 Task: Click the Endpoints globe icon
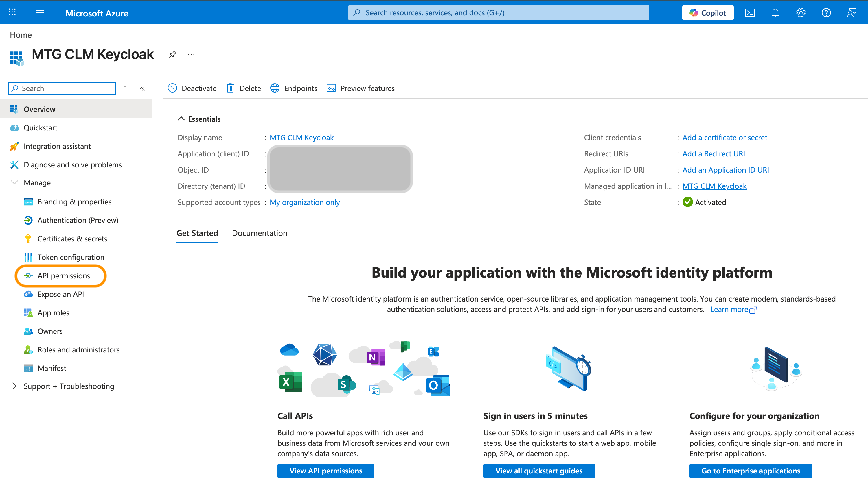tap(275, 88)
